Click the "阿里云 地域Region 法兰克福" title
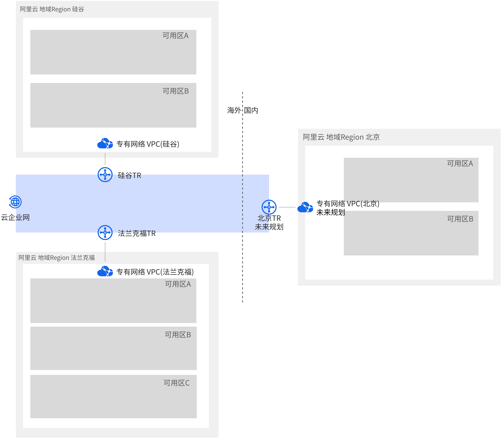The height and width of the screenshot is (441, 504). tap(57, 258)
